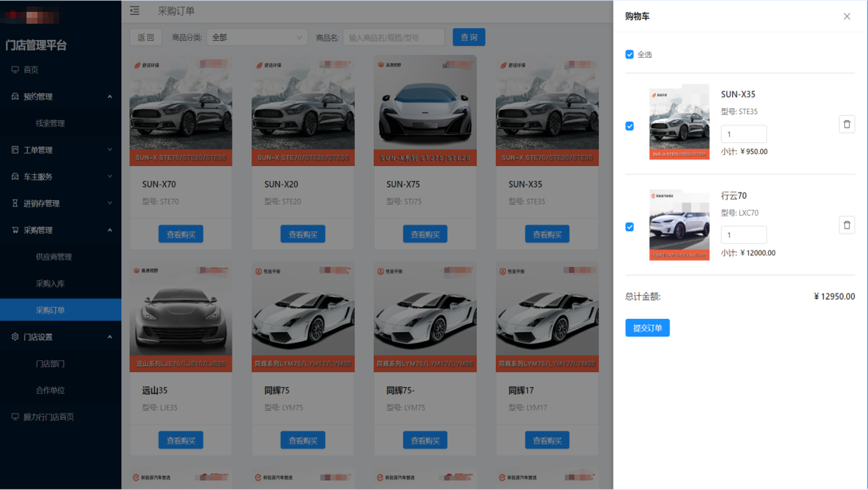Close the 购物车 shopping cart panel
The image size is (868, 490).
pyautogui.click(x=846, y=17)
